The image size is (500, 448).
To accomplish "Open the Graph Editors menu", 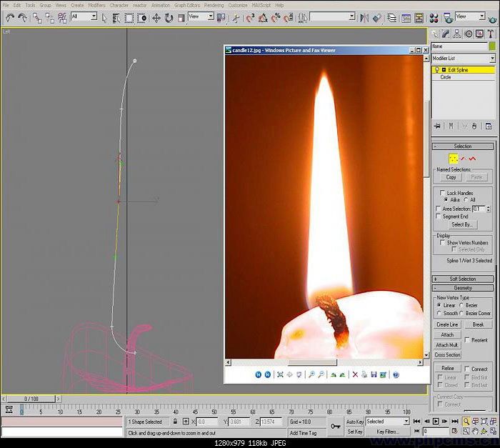I will pyautogui.click(x=187, y=6).
